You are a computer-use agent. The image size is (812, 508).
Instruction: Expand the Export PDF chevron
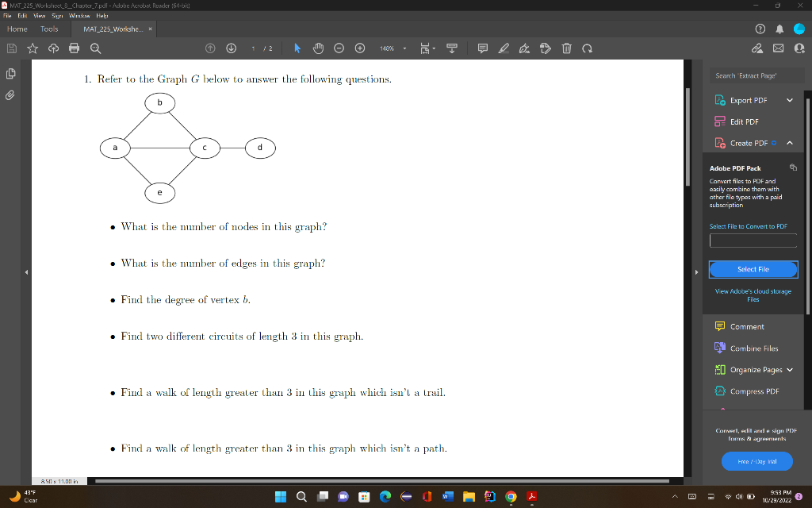(x=790, y=100)
